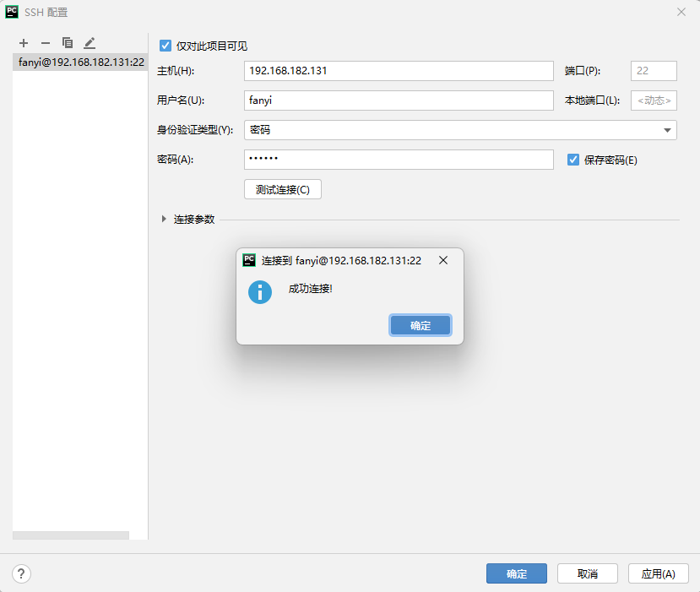This screenshot has width=700, height=592.
Task: Click the PyCharm icon in the title bar
Action: [x=12, y=12]
